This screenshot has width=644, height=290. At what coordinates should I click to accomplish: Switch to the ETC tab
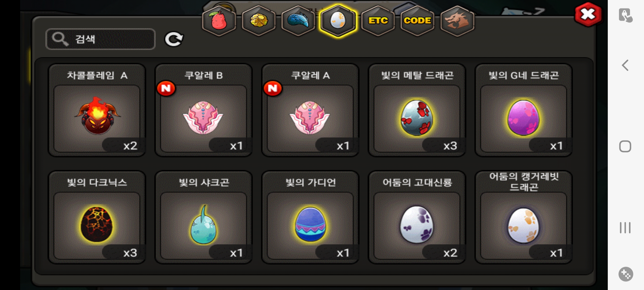coord(378,21)
